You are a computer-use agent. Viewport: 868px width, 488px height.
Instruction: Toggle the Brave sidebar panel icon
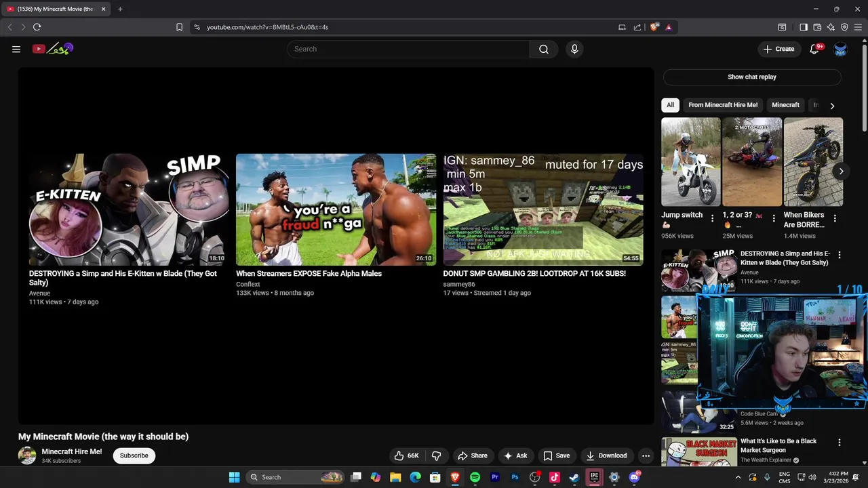[x=804, y=27]
